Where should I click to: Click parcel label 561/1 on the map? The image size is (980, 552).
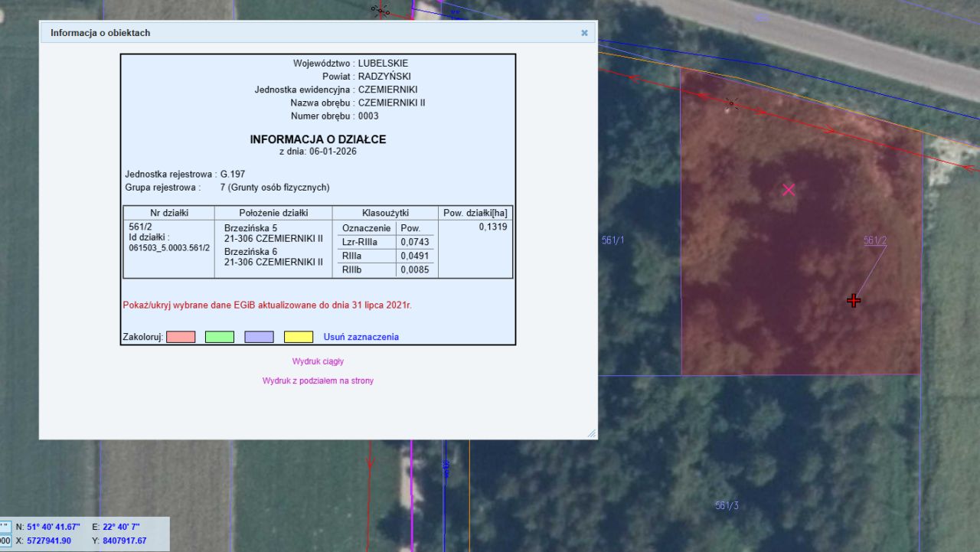(612, 240)
